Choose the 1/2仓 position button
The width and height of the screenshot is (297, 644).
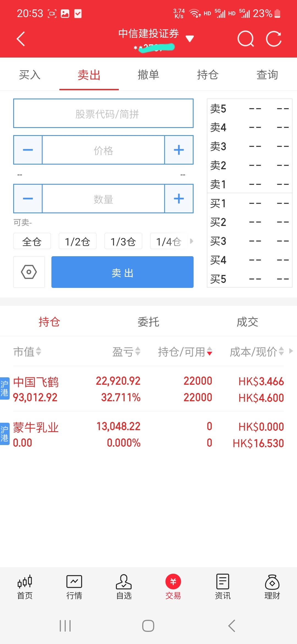(78, 241)
